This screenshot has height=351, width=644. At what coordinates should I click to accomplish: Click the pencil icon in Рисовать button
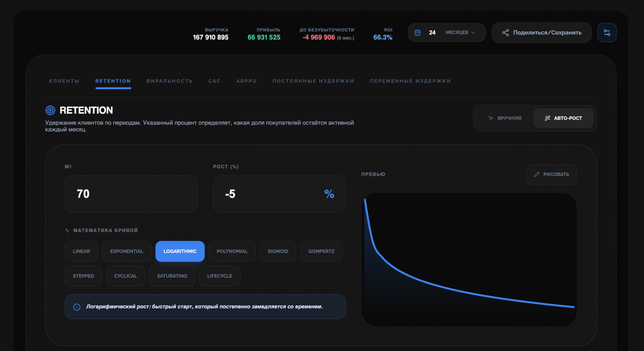point(537,174)
